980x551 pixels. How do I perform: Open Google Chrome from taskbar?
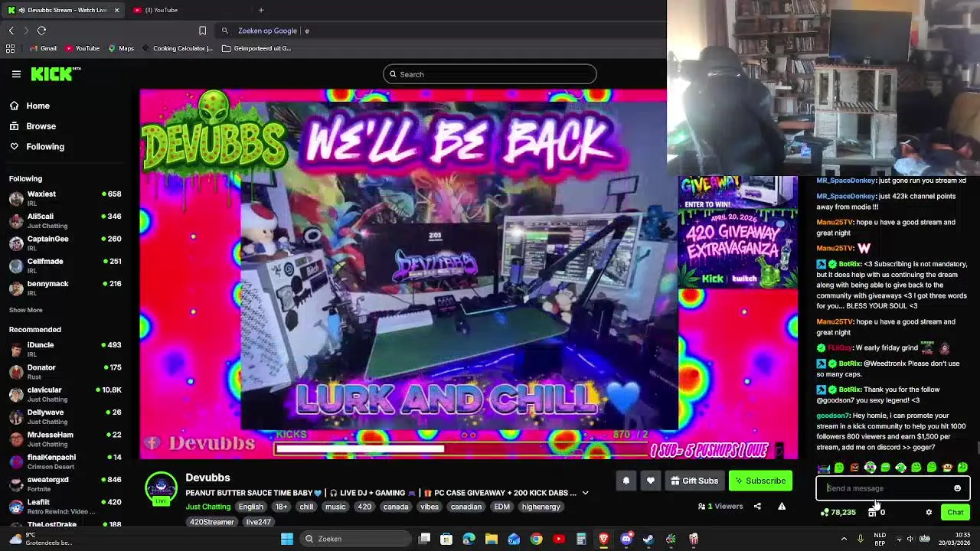(536, 539)
